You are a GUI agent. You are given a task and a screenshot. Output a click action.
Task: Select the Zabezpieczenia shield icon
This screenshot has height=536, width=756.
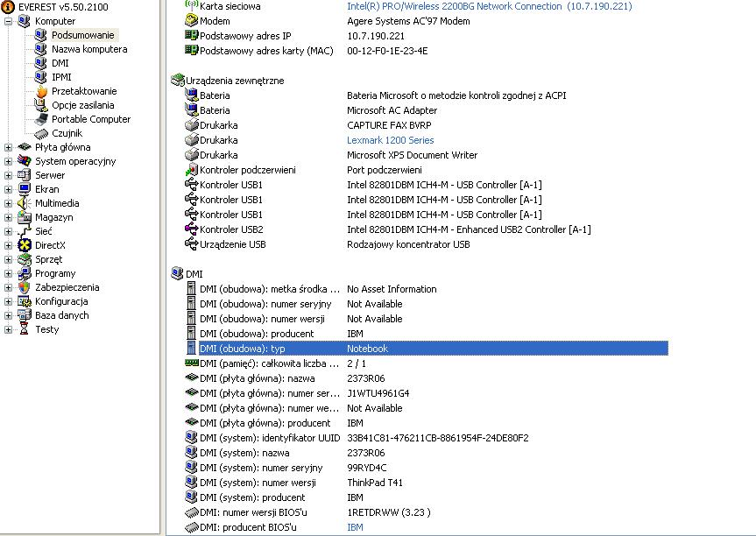[25, 287]
